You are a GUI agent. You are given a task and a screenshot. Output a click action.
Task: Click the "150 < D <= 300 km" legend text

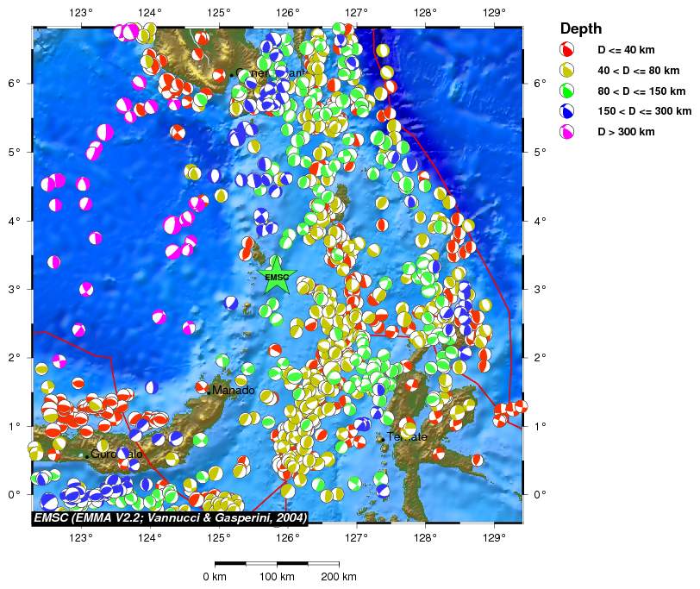point(645,111)
